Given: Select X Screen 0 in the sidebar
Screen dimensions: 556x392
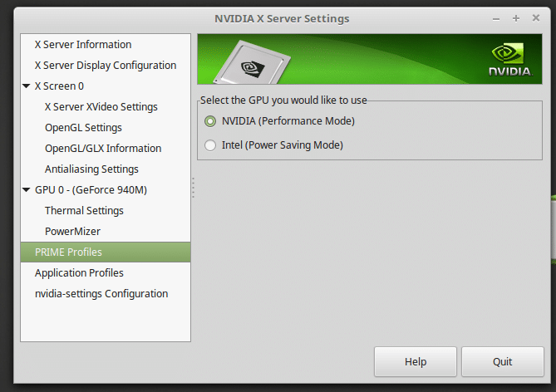Looking at the screenshot, I should [x=59, y=86].
